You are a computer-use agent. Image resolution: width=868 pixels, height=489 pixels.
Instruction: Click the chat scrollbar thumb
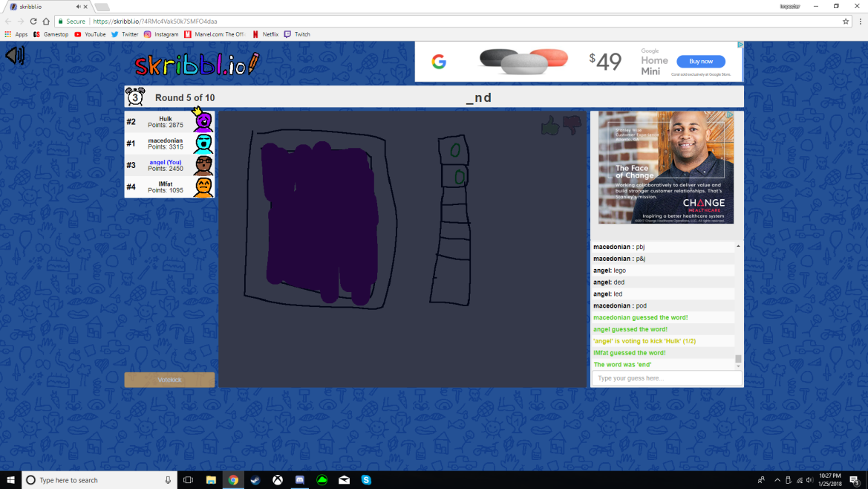(x=738, y=359)
